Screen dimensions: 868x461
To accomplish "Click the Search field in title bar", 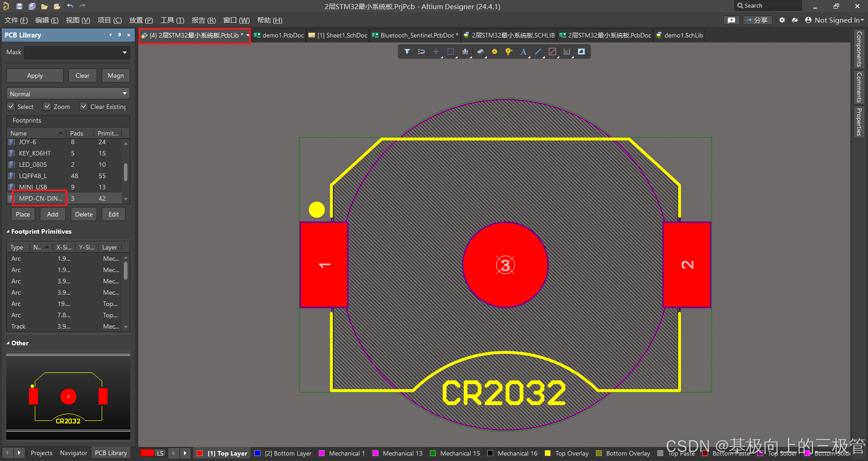I will [x=768, y=6].
